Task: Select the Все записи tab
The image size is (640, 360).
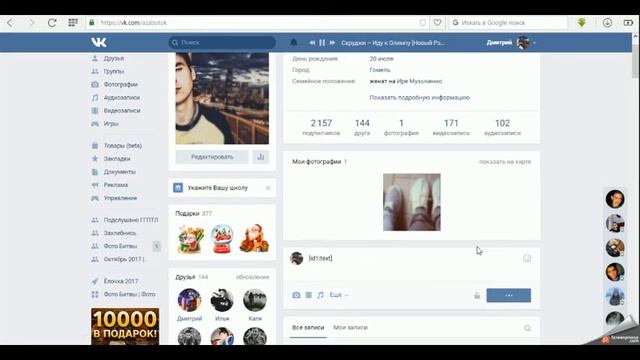Action: click(308, 327)
